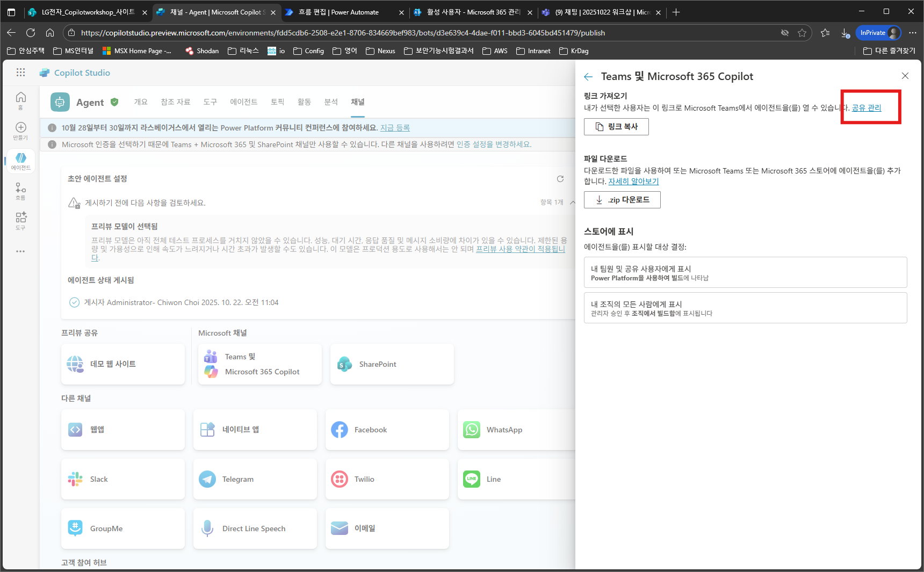
Task: Switch to the Power Automate browser tab
Action: 344,12
